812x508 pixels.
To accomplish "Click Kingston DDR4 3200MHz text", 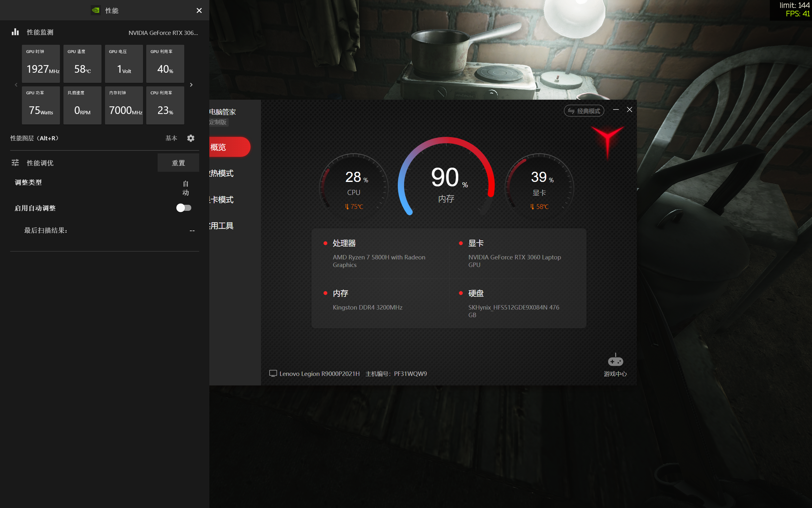I will (367, 307).
